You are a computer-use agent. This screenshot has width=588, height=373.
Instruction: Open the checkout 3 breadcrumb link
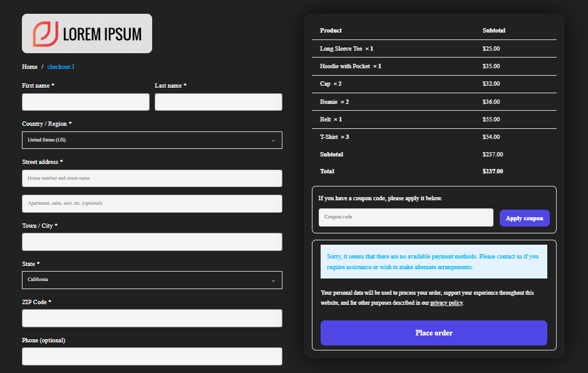click(x=61, y=67)
